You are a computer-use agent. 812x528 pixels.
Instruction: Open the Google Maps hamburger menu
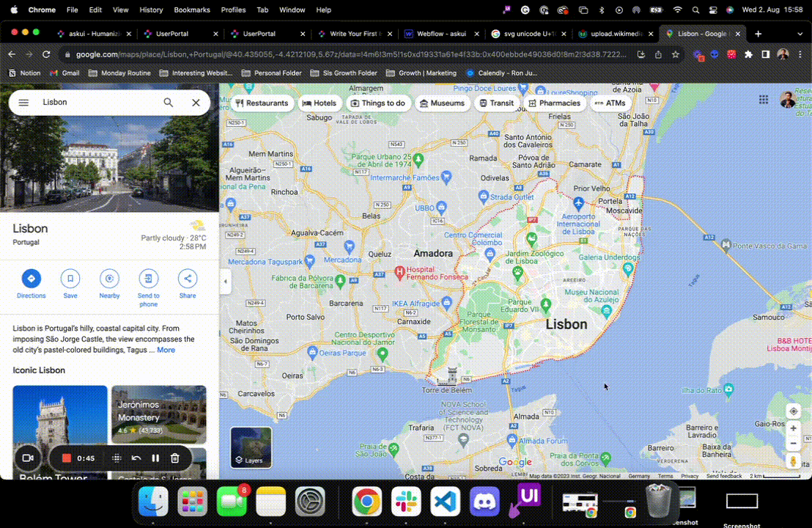pyautogui.click(x=23, y=103)
